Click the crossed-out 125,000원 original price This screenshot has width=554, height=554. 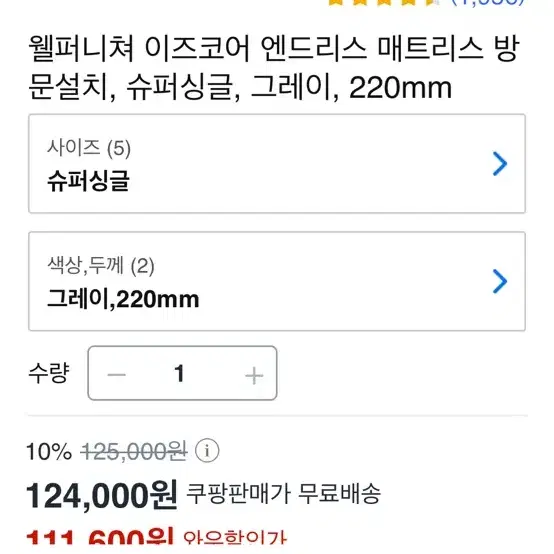[x=134, y=451]
